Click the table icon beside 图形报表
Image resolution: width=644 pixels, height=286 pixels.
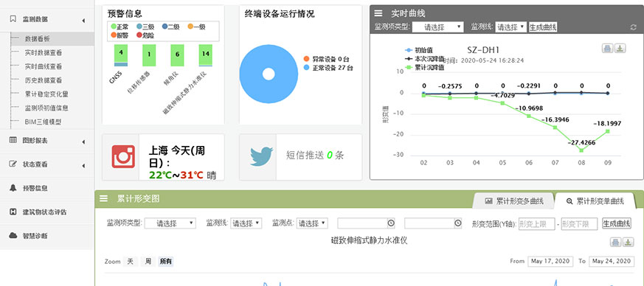pos(13,140)
